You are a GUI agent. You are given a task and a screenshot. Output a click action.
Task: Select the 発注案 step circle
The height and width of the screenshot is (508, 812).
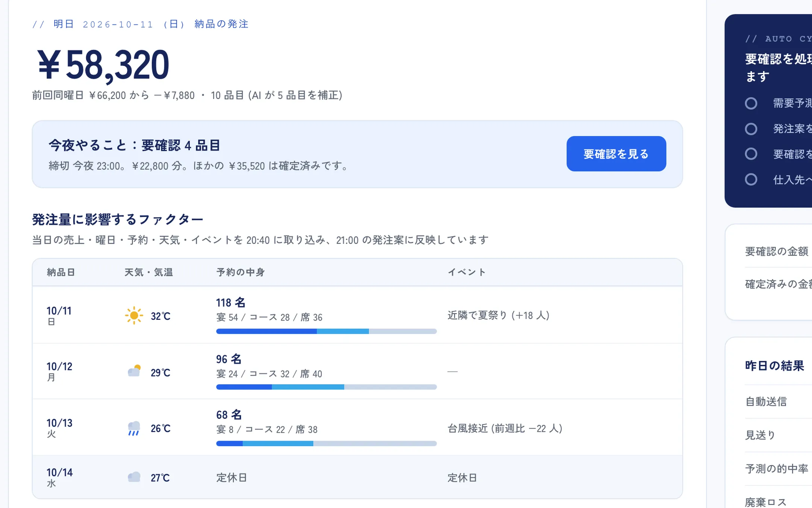[x=751, y=129]
